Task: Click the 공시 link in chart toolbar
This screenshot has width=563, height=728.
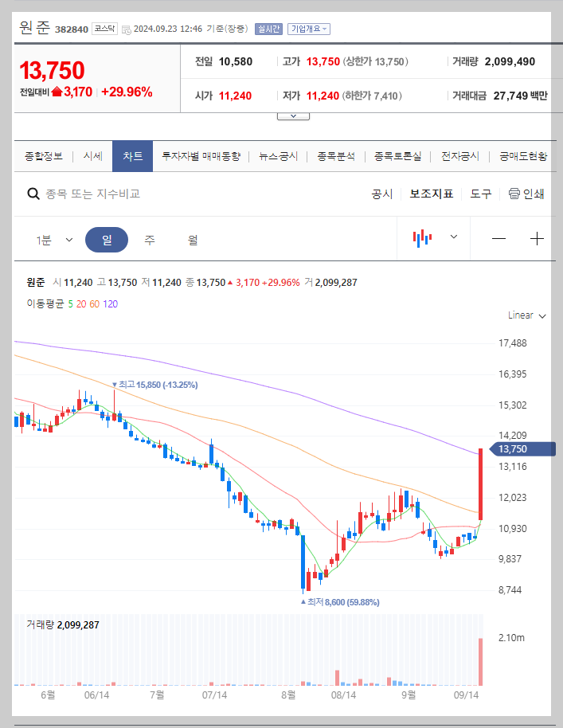Action: [381, 194]
